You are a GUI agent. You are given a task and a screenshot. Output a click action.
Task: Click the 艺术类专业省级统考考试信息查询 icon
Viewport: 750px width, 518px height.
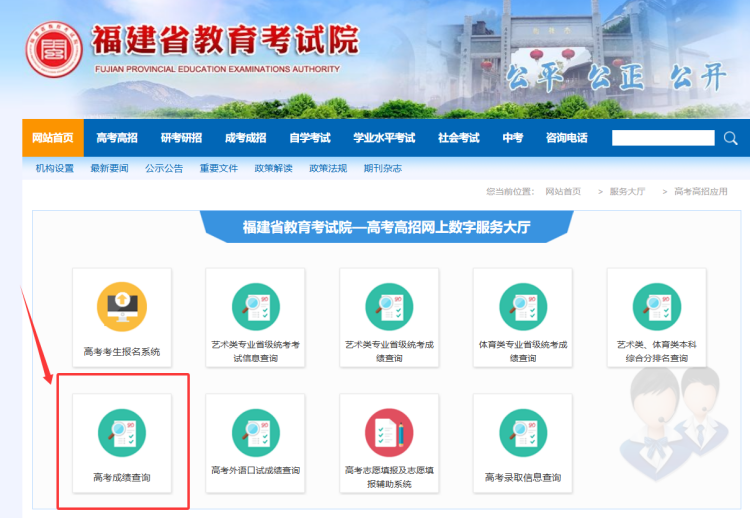pos(255,307)
